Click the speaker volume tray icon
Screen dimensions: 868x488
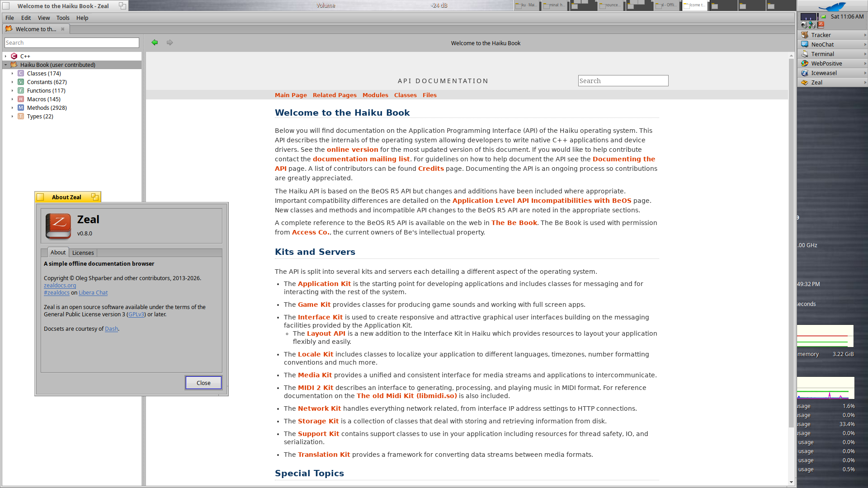[x=804, y=25]
